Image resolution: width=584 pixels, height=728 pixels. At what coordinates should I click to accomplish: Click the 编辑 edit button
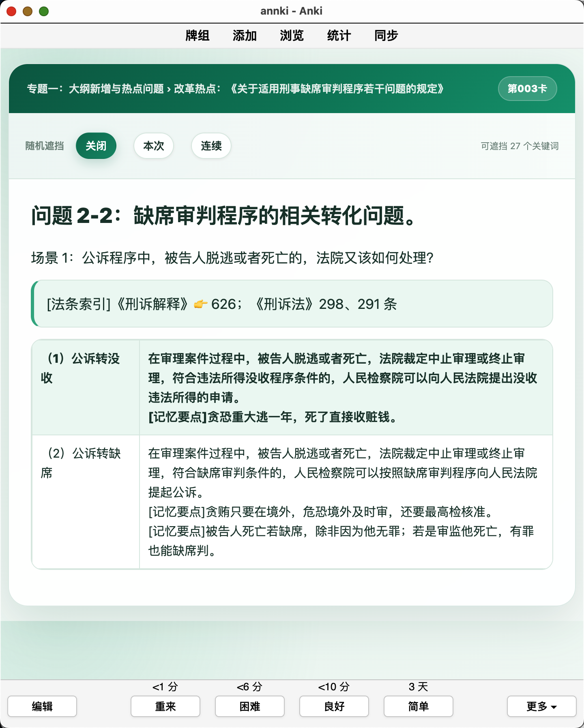pyautogui.click(x=42, y=706)
